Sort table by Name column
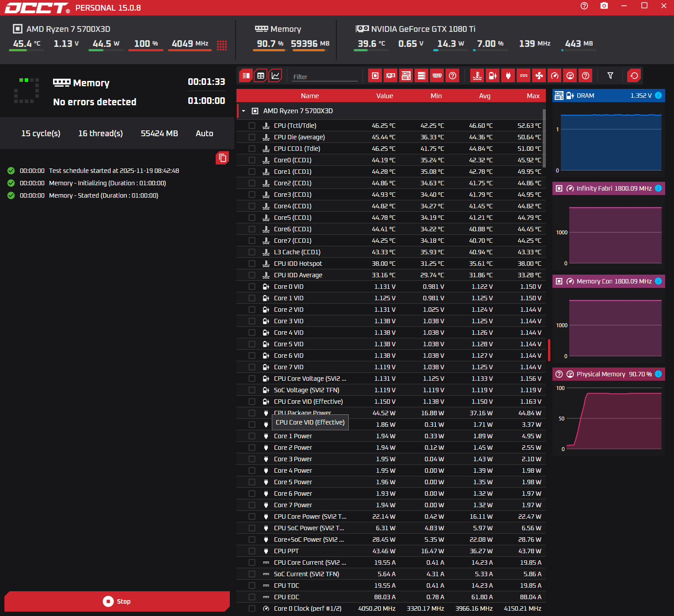 click(310, 96)
